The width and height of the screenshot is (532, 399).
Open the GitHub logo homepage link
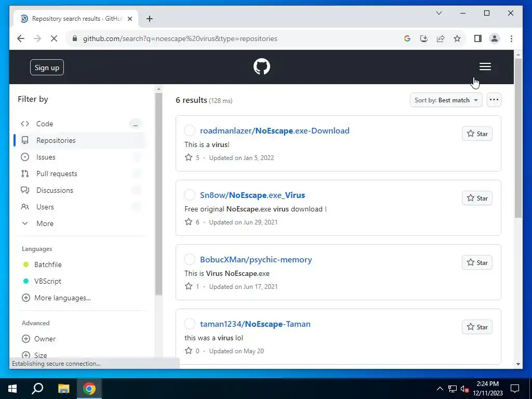pos(262,66)
